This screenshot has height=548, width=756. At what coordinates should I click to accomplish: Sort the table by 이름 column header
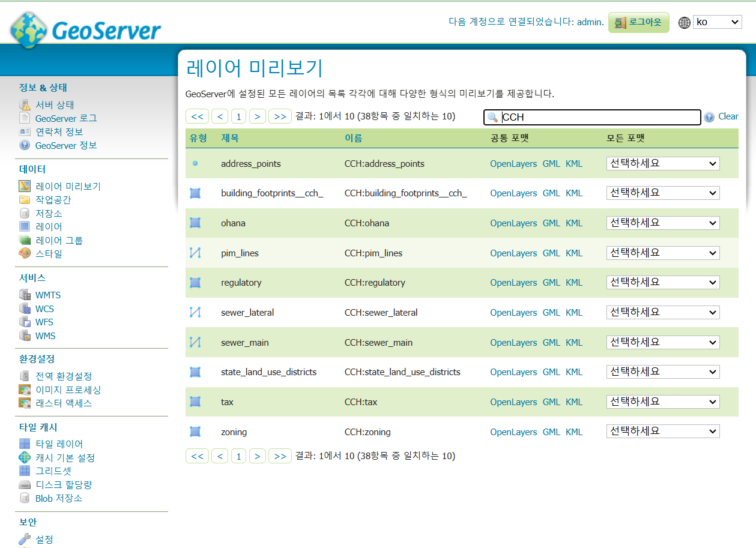tap(353, 138)
